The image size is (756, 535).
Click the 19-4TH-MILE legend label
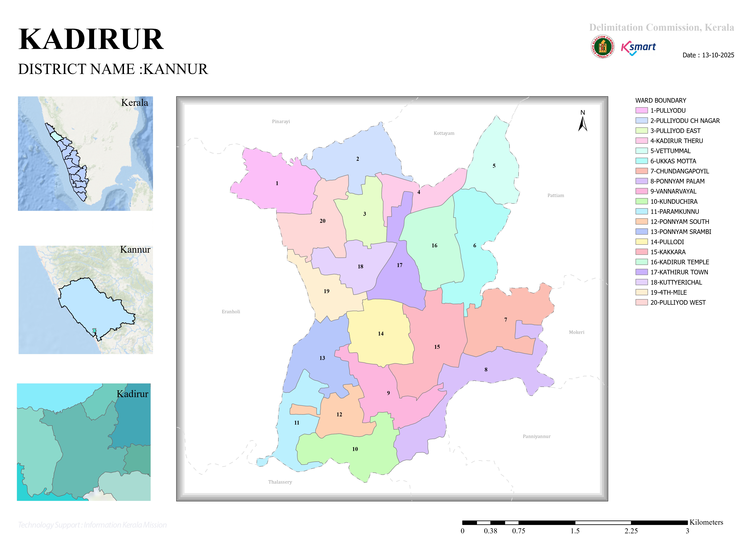point(668,292)
